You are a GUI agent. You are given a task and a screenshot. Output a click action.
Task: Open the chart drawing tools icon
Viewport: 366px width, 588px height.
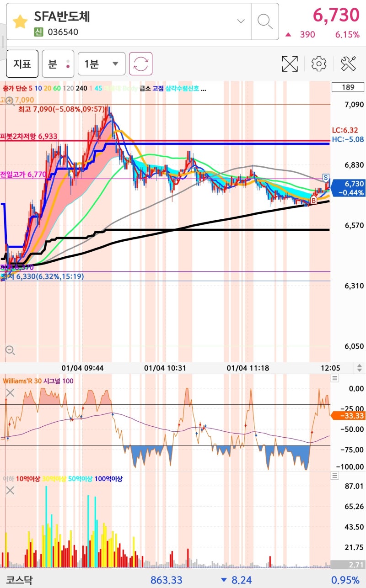tap(349, 64)
